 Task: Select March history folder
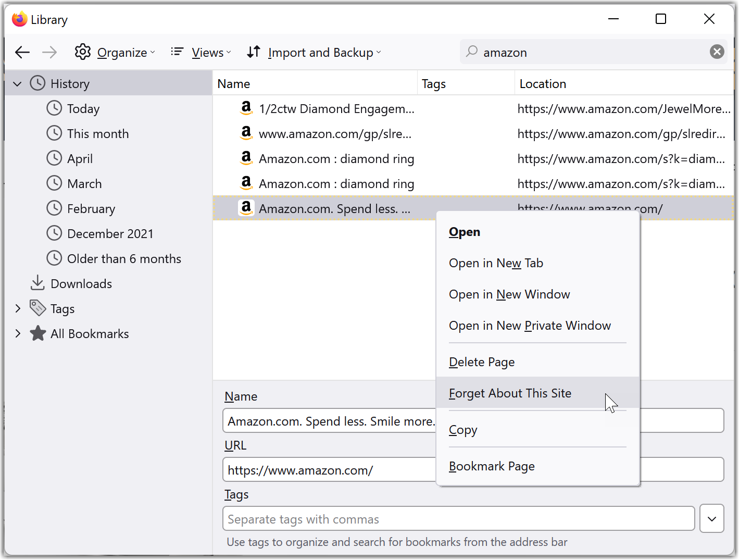pyautogui.click(x=84, y=183)
